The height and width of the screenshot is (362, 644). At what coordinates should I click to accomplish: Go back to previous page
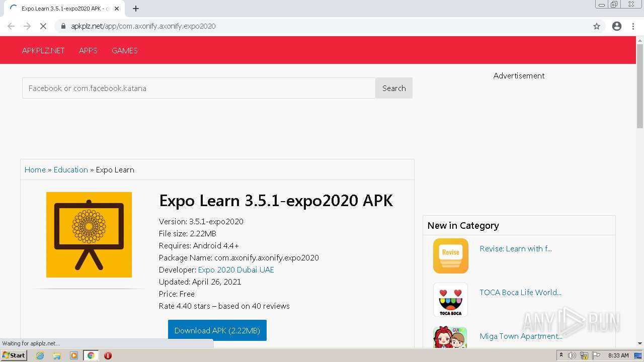pyautogui.click(x=11, y=26)
